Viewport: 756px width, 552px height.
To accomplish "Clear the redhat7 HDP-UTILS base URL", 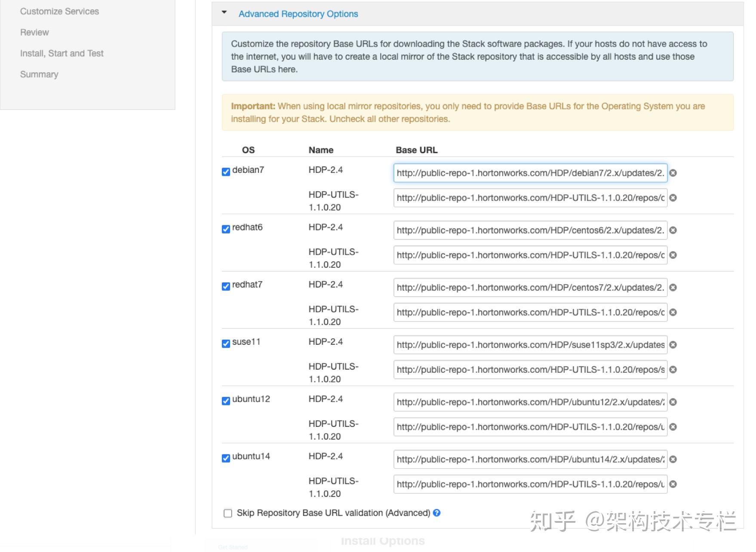I will pyautogui.click(x=673, y=313).
